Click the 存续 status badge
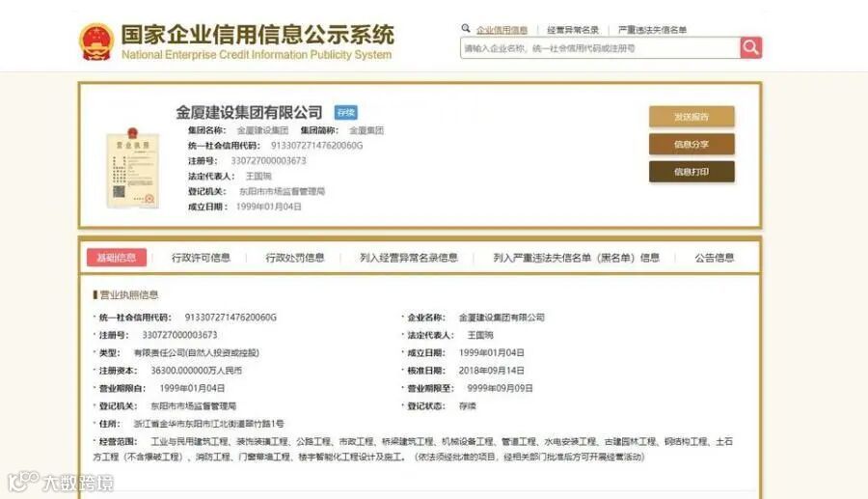Screen dimensions: 868x499 click(346, 112)
